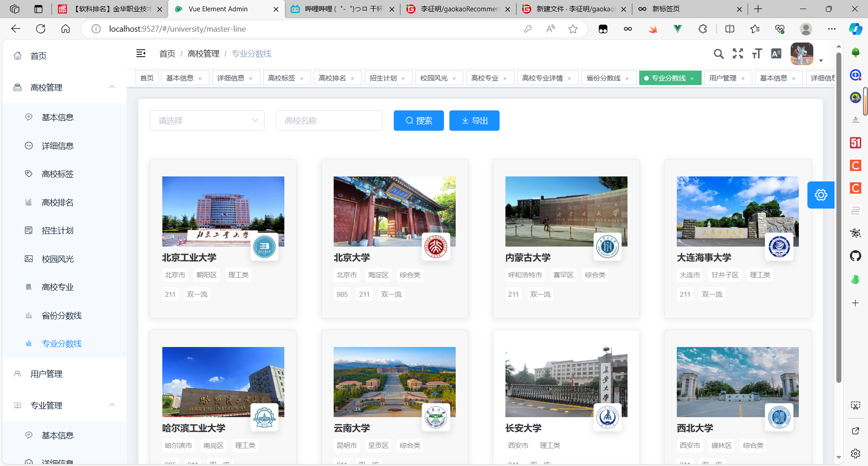Click the 导出 button

(x=474, y=121)
